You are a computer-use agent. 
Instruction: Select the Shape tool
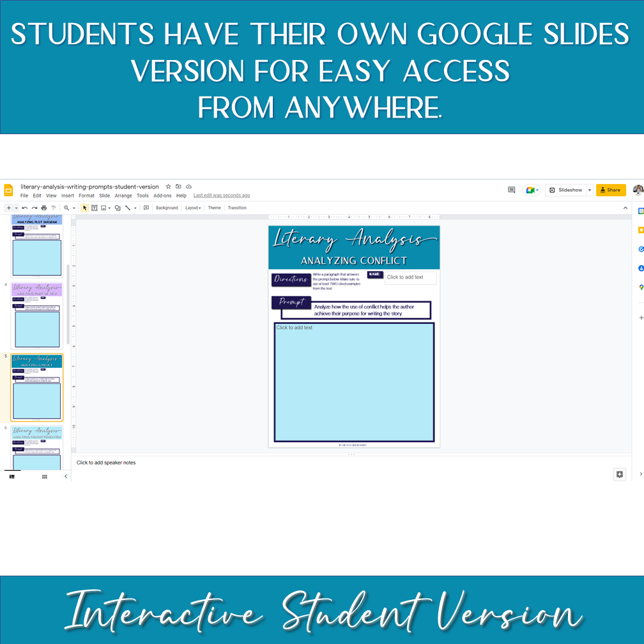tap(118, 208)
